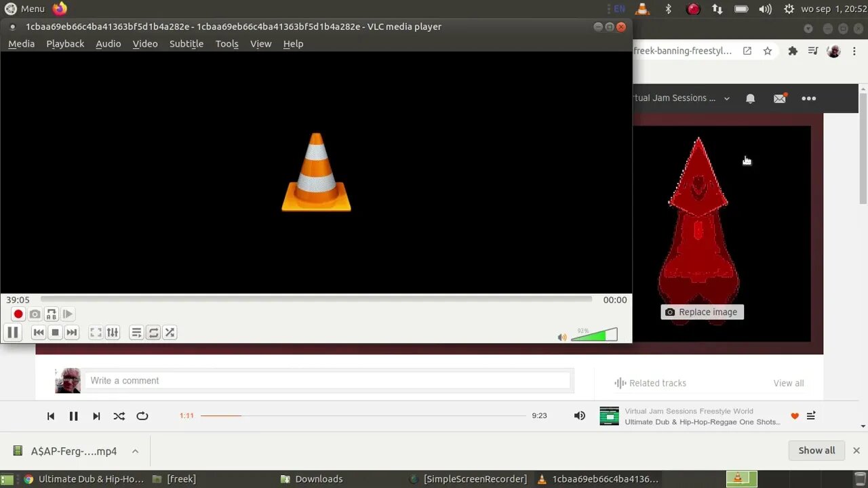Open Chrome three-dot menu
The height and width of the screenshot is (488, 868).
click(x=854, y=51)
